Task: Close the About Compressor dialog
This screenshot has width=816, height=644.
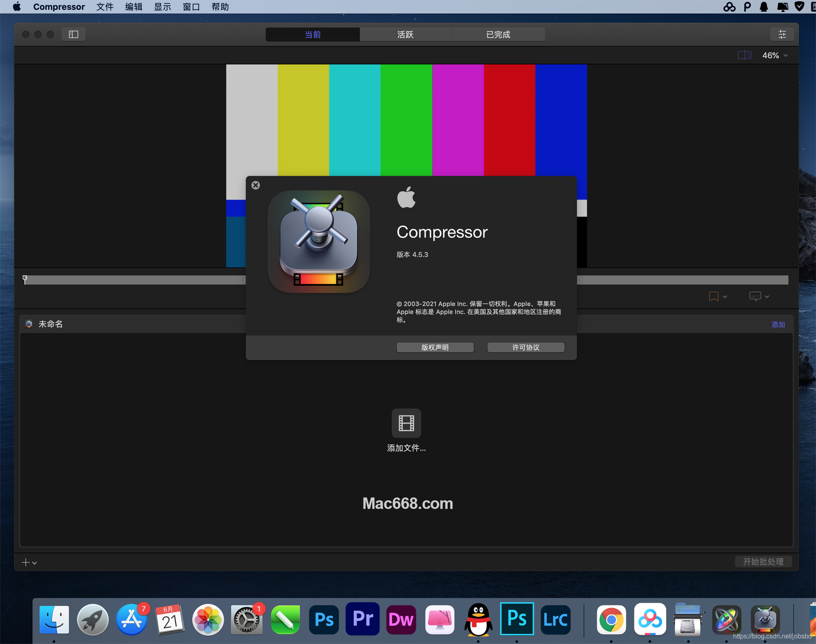Action: tap(256, 185)
